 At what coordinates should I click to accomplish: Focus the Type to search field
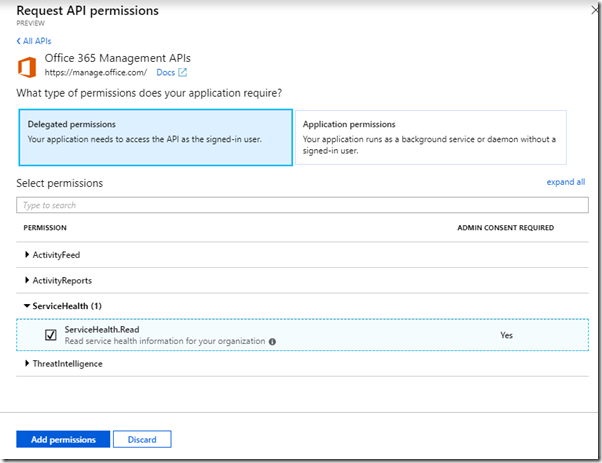click(302, 205)
